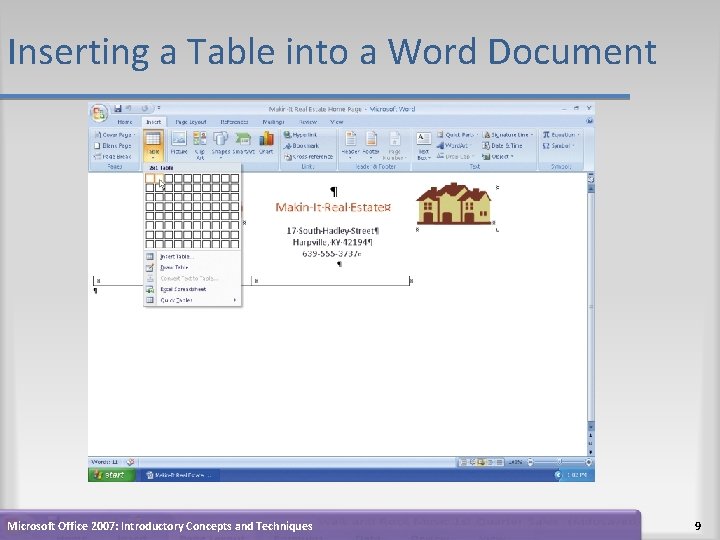The image size is (720, 540).
Task: Open Signature Line dropdown
Action: click(509, 135)
